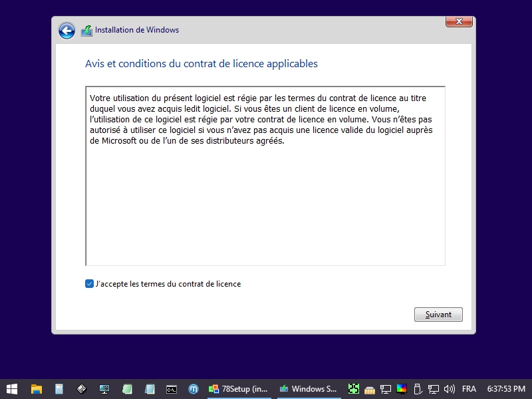Viewport: 532px width, 399px height.
Task: Open the Command Prompt taskbar icon
Action: coord(171,388)
